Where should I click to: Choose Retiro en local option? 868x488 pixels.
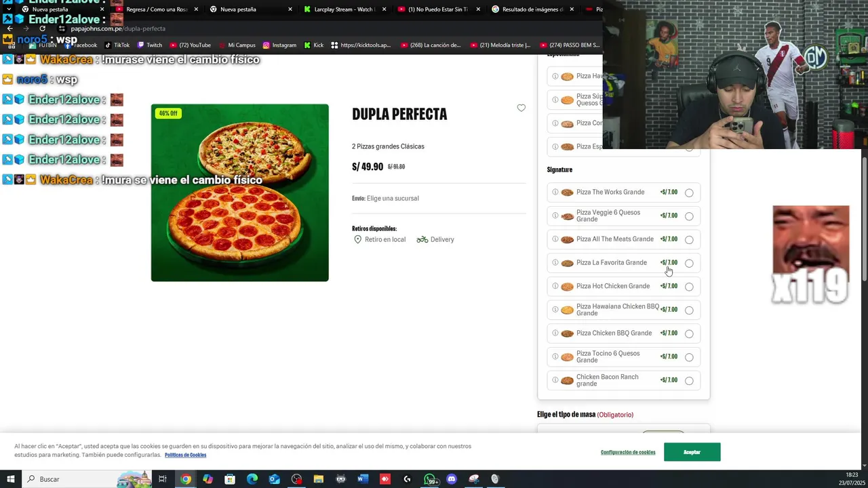379,239
